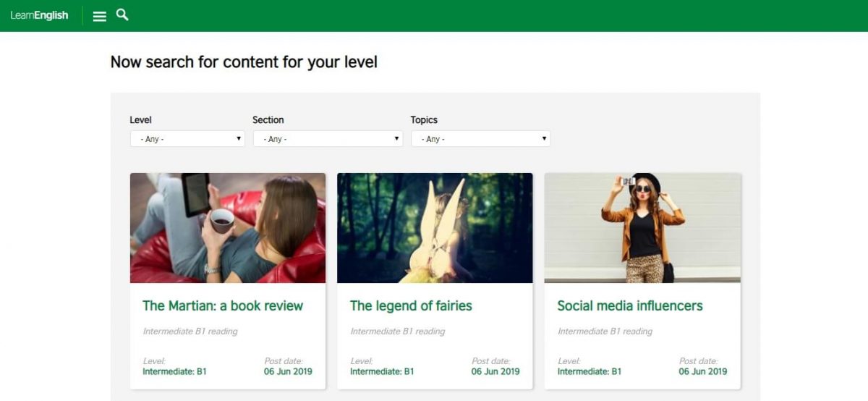Select the selfie influencer thumbnail image

click(642, 227)
